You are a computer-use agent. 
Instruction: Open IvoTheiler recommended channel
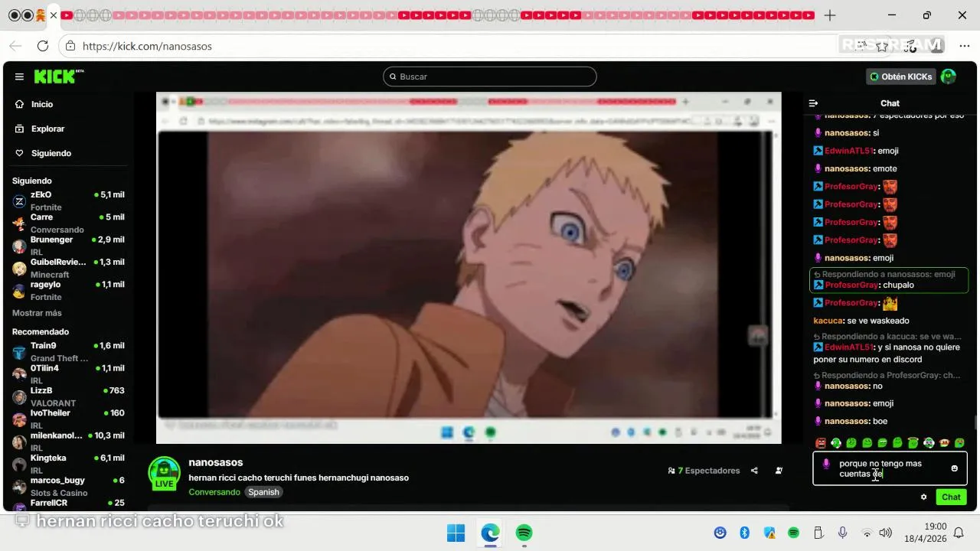(x=69, y=419)
